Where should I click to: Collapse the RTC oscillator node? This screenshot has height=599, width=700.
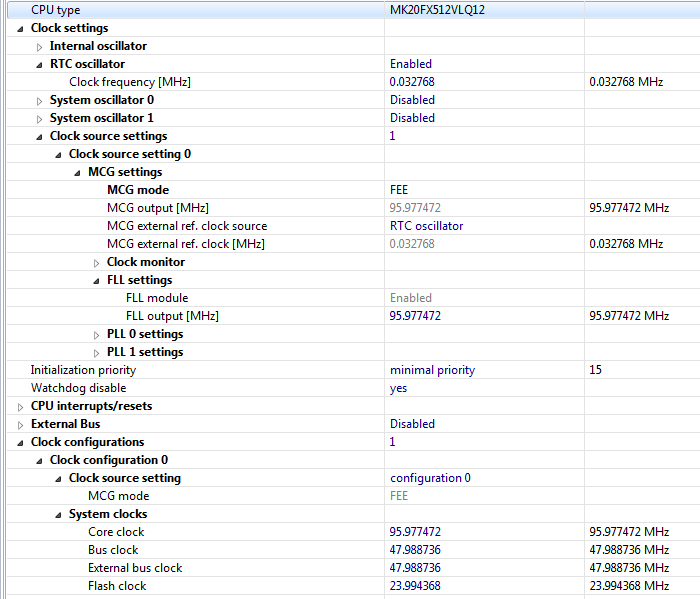[39, 65]
